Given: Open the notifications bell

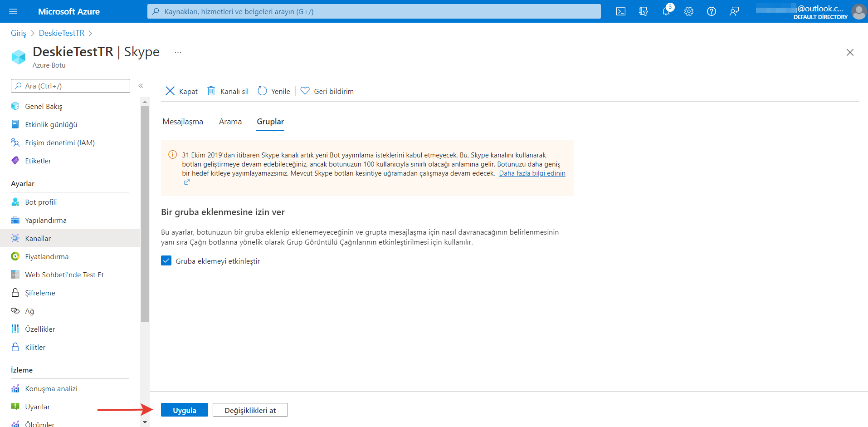Looking at the screenshot, I should pyautogui.click(x=666, y=11).
